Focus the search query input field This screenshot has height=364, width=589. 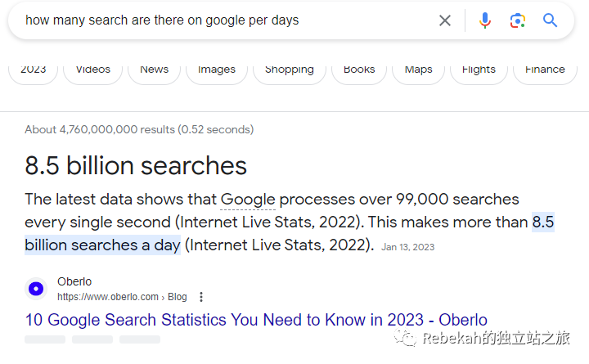226,20
